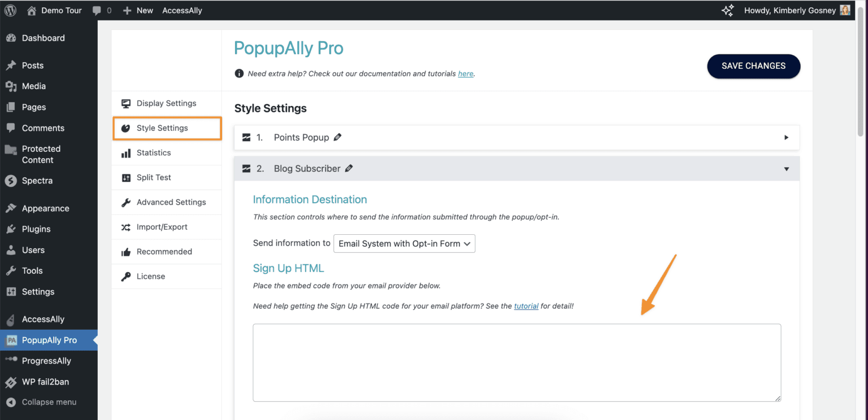
Task: Select Plugins from the sidebar menu
Action: coord(35,229)
